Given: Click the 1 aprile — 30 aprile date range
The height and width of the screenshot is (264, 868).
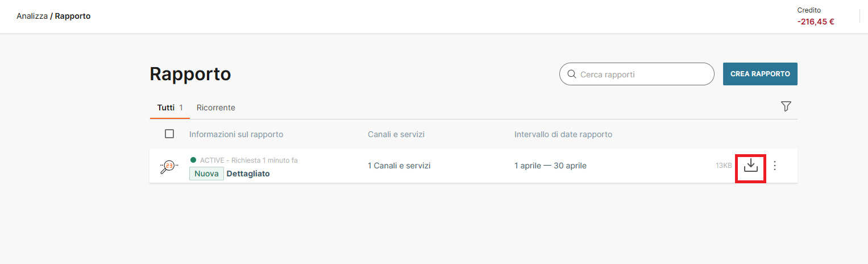Looking at the screenshot, I should (x=550, y=166).
